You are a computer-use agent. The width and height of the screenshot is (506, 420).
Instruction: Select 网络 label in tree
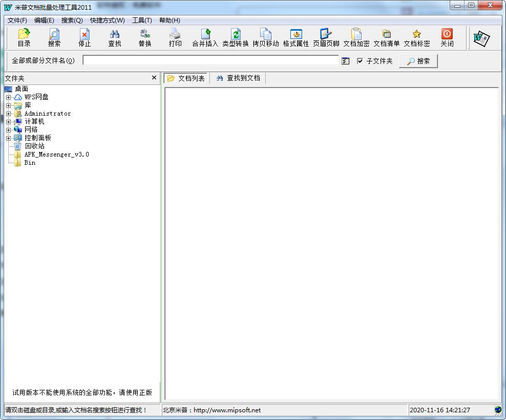tap(31, 129)
